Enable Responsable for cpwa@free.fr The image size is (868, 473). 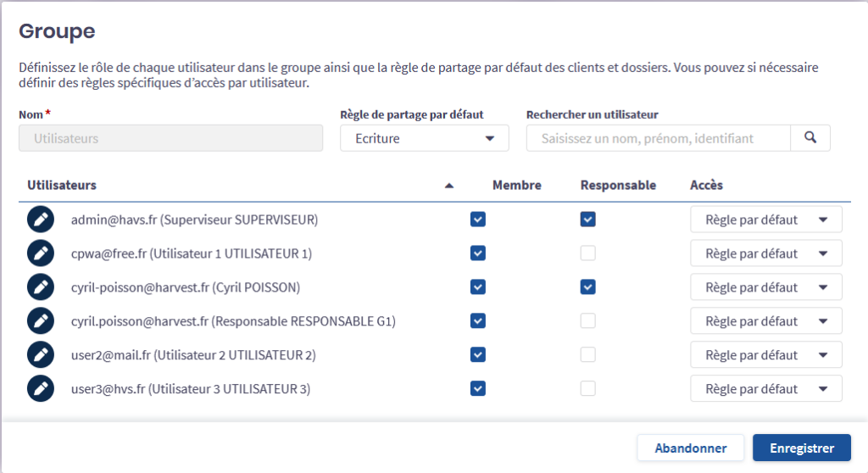coord(587,253)
